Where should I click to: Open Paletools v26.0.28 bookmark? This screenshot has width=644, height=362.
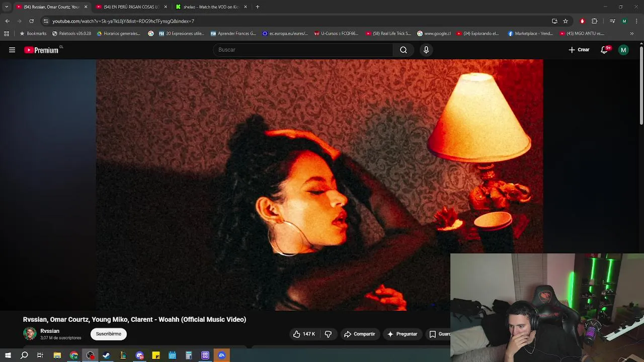[72, 34]
